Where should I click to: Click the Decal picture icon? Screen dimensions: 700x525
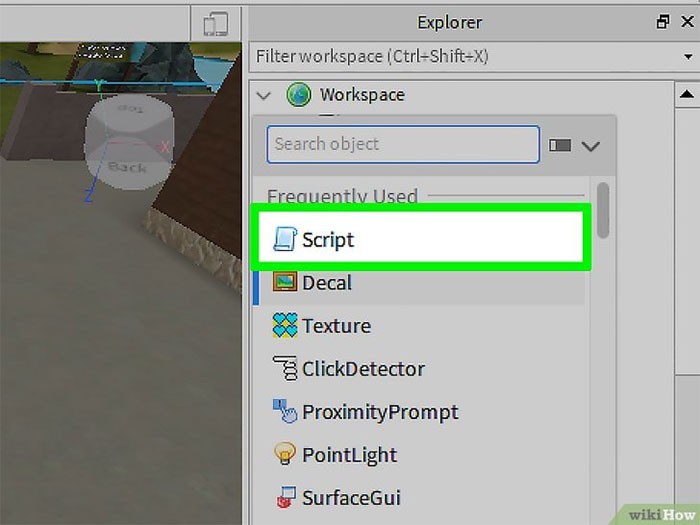pyautogui.click(x=284, y=282)
